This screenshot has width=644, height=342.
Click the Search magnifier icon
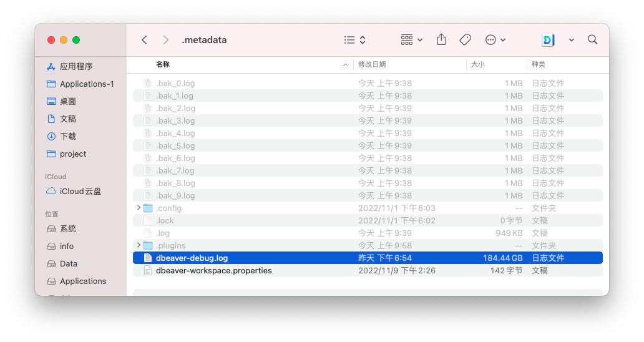[592, 39]
